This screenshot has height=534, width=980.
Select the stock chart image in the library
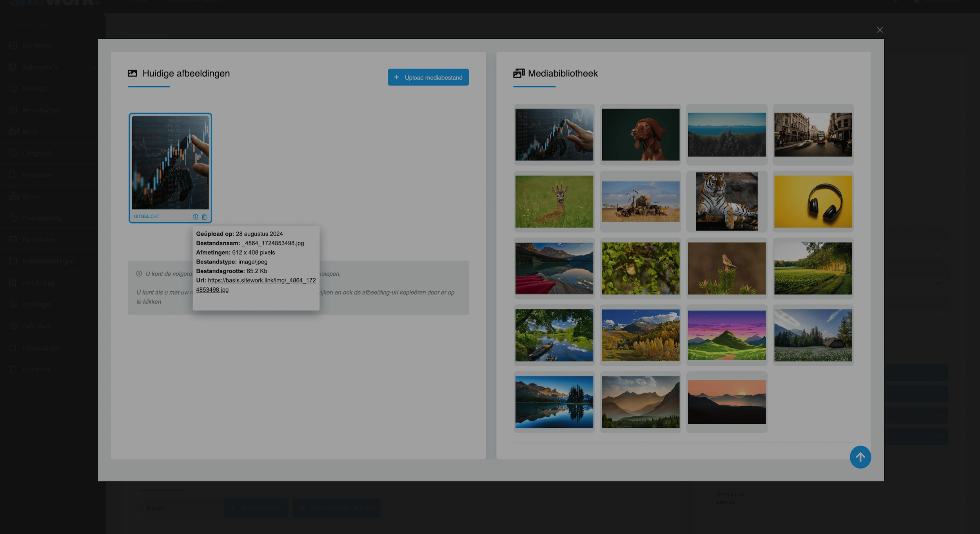click(554, 134)
